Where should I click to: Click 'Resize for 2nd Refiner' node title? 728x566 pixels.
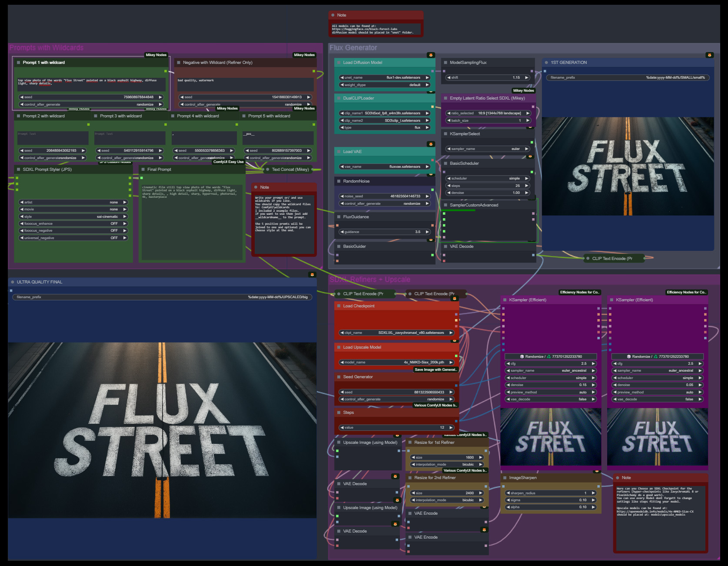[435, 478]
